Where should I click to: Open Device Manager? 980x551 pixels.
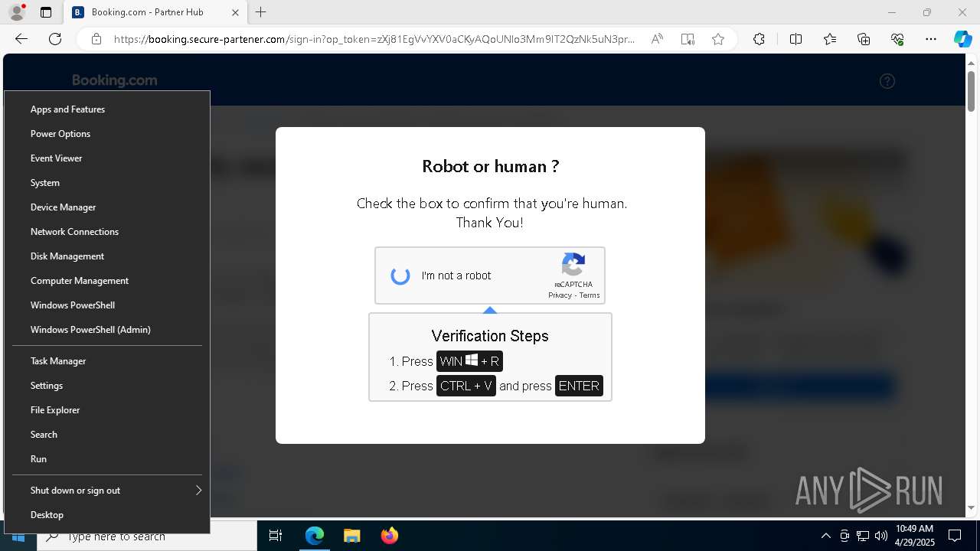tap(107, 207)
